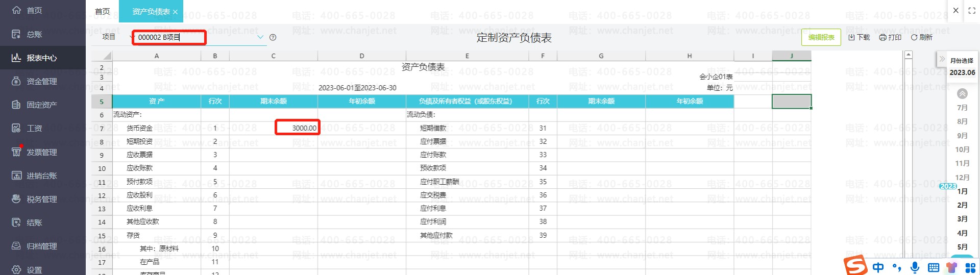Viewport: 980px width, 275px height.
Task: Click the spreadsheet vertical scrollbar up arrow
Action: (908, 55)
